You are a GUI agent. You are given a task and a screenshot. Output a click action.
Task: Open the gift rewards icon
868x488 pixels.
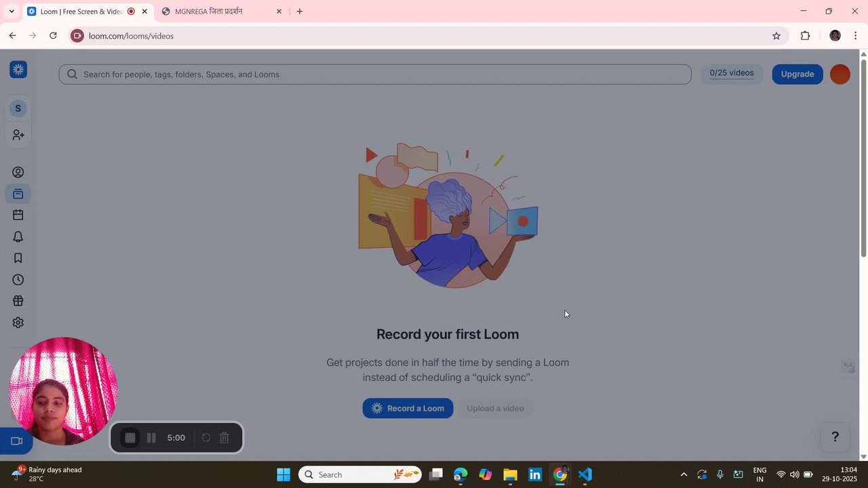tap(18, 301)
